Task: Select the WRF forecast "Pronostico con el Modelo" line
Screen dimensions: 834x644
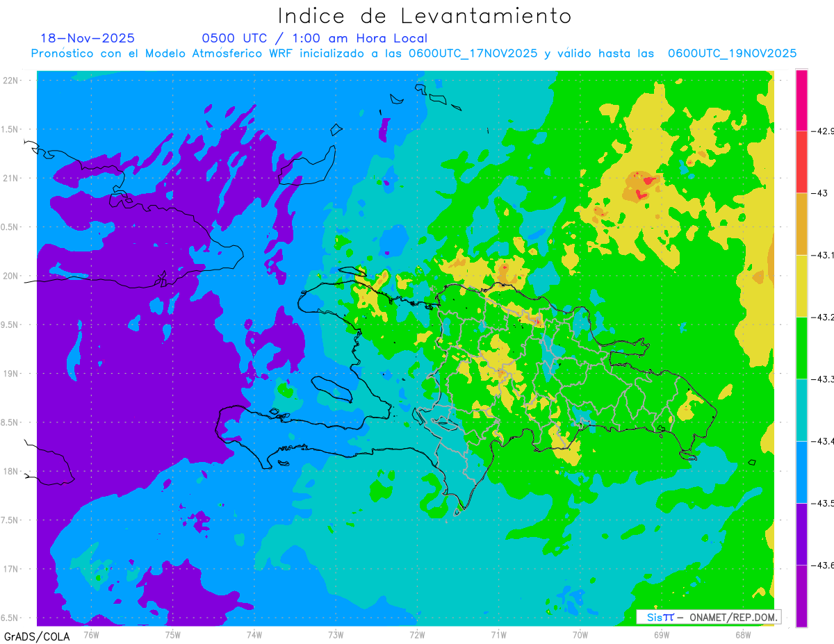Action: point(414,53)
